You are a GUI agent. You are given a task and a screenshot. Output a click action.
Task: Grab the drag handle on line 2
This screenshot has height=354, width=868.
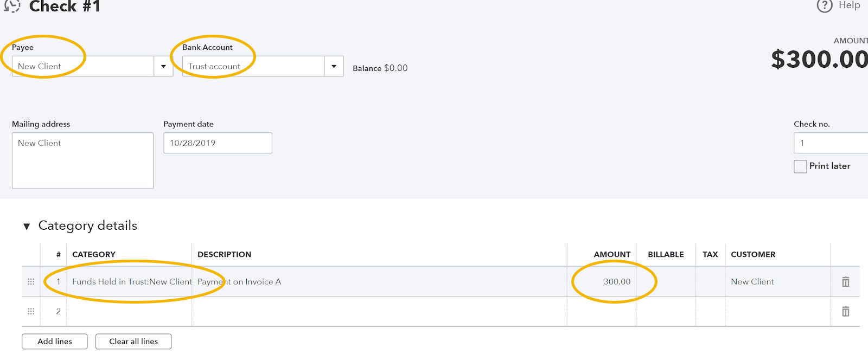point(31,311)
